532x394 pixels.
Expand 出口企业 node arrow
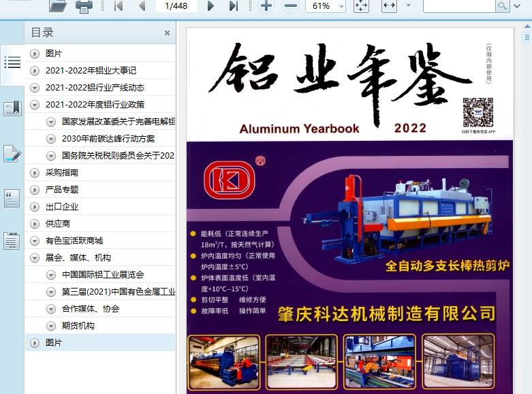[x=35, y=207]
